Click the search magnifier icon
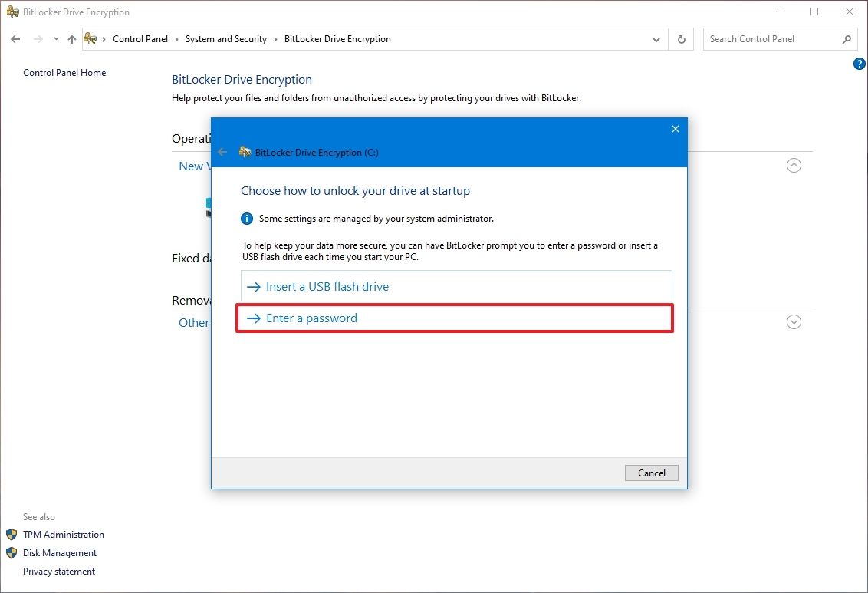Viewport: 868px width, 593px height. pyautogui.click(x=847, y=39)
